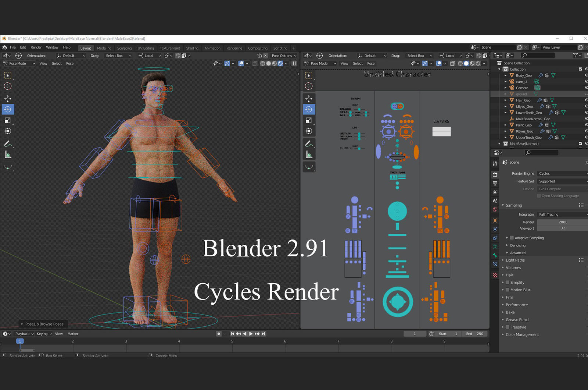Viewport: 588px width, 390px height.
Task: Hide Camera object using its eye icon
Action: [586, 88]
